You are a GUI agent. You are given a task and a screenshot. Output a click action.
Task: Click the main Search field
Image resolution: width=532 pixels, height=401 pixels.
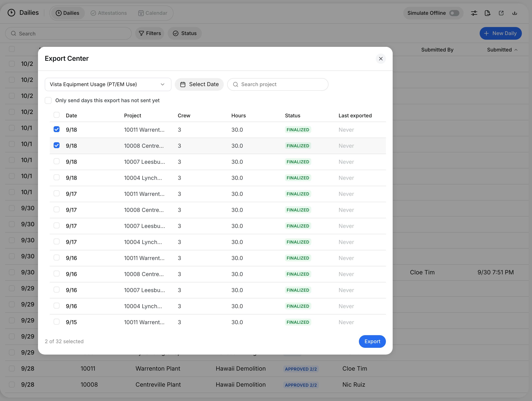[x=68, y=33]
